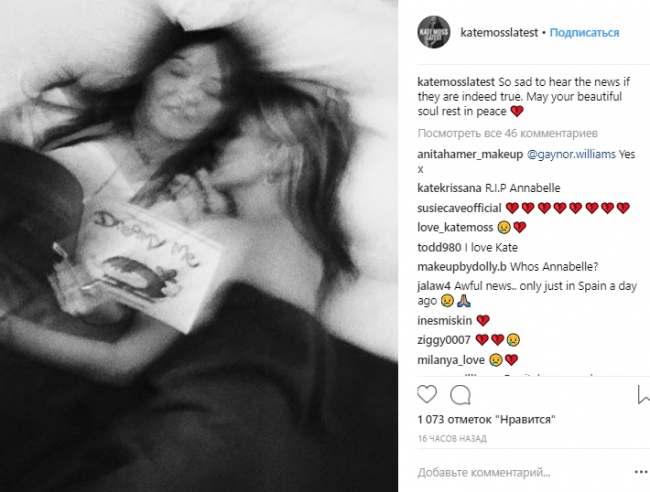Open todd980 commenter profile
This screenshot has height=492, width=650.
(439, 248)
